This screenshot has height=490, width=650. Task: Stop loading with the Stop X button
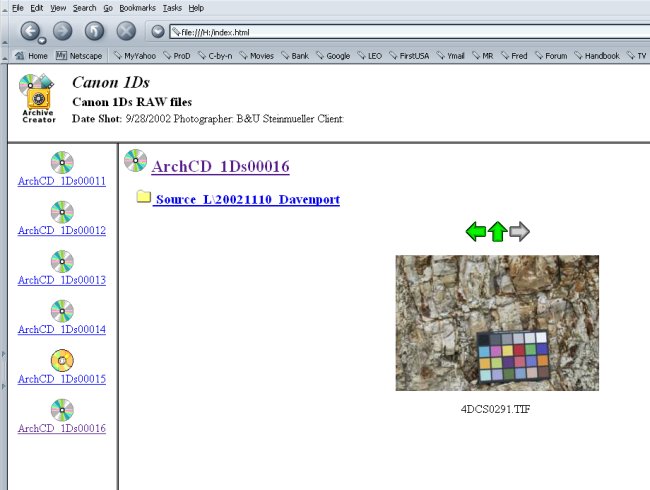126,31
